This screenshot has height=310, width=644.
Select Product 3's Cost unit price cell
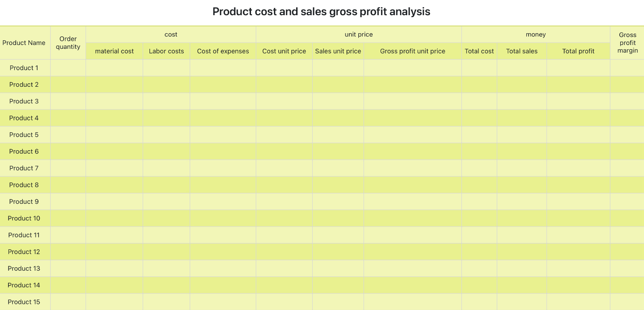pyautogui.click(x=284, y=101)
